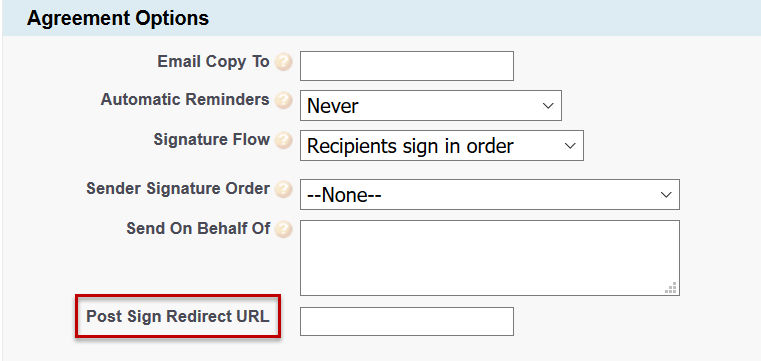Click the help icon beside Email Copy To
The width and height of the screenshot is (761, 361).
pyautogui.click(x=283, y=63)
